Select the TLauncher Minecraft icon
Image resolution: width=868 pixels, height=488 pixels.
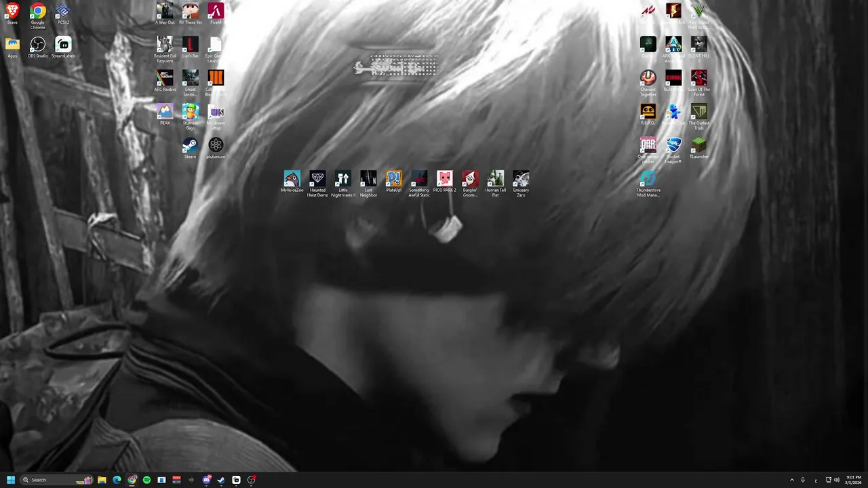pyautogui.click(x=699, y=148)
